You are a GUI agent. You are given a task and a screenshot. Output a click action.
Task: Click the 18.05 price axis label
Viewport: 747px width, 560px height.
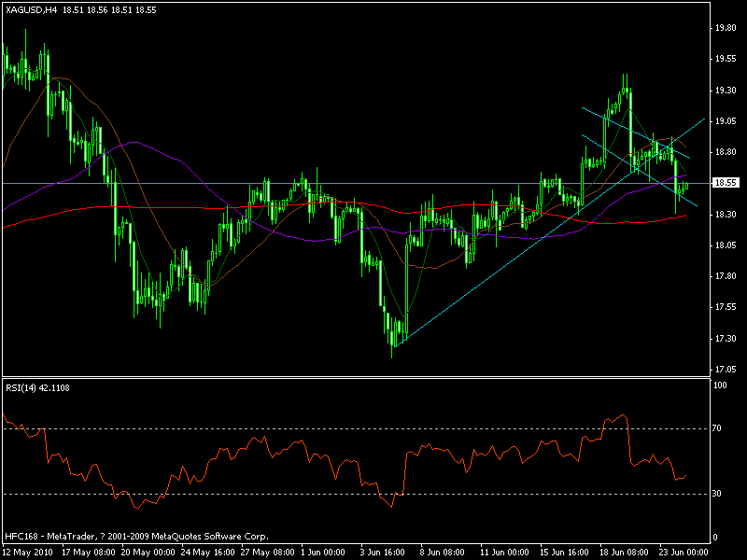coord(726,245)
